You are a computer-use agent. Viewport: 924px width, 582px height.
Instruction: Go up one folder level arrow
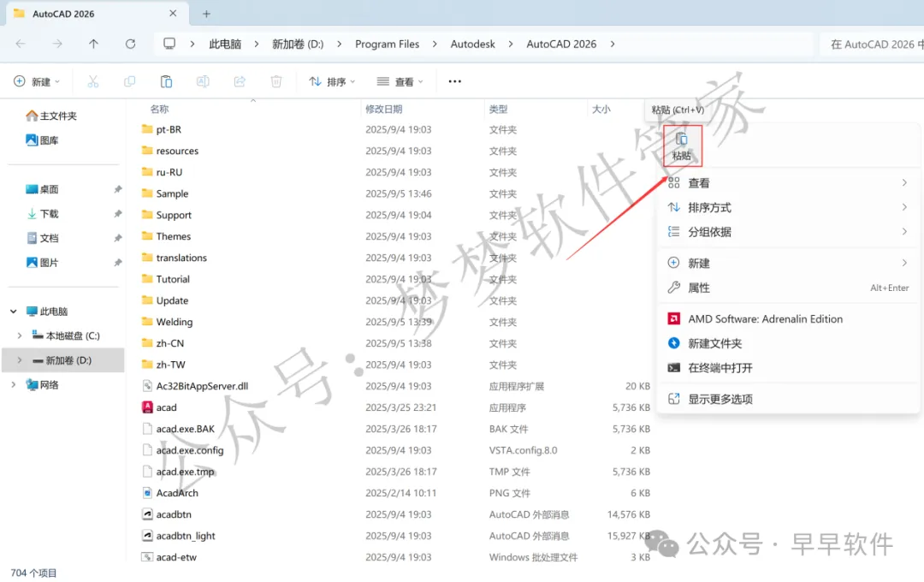point(94,44)
